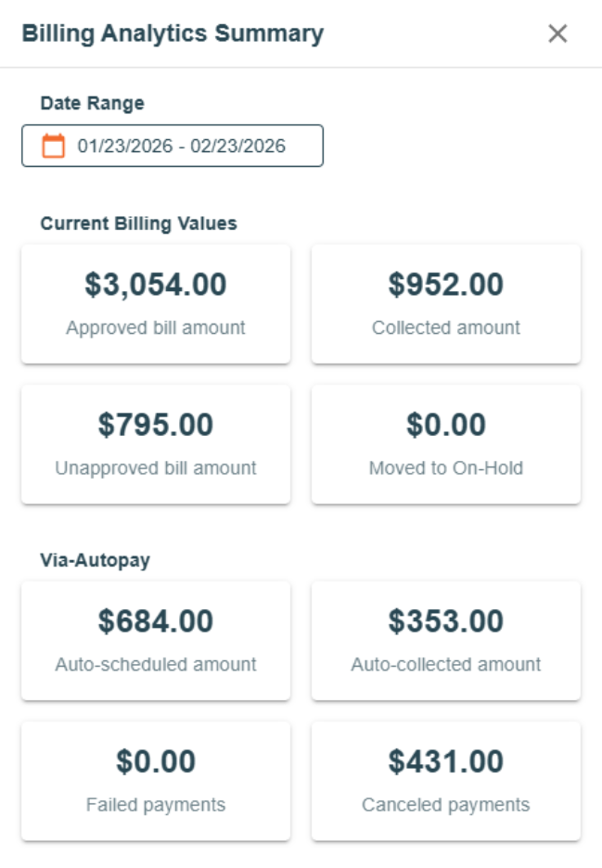This screenshot has height=868, width=602.
Task: Close the Billing Analytics Summary panel
Action: 557,34
